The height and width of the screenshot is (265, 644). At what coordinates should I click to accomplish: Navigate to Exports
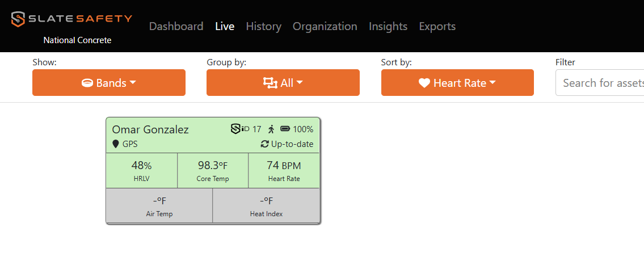pyautogui.click(x=437, y=26)
